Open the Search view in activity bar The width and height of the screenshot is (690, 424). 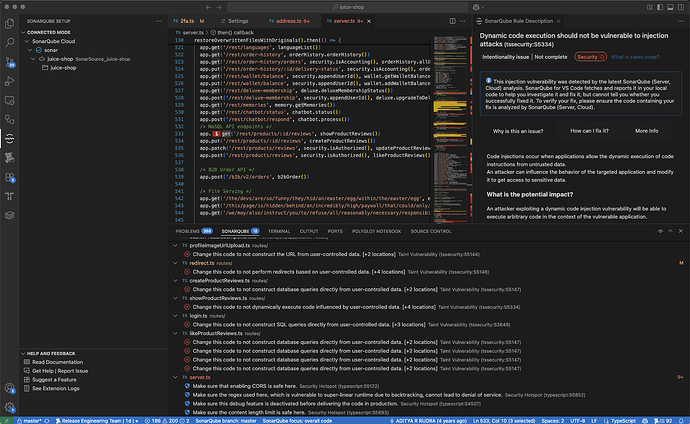9,43
